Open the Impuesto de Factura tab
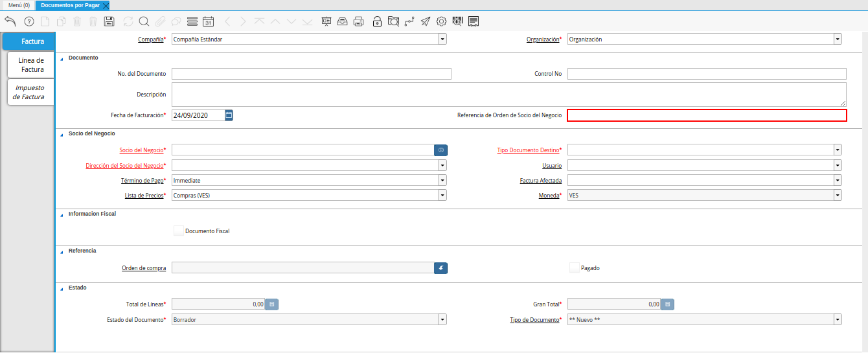Image resolution: width=868 pixels, height=353 pixels. tap(30, 92)
